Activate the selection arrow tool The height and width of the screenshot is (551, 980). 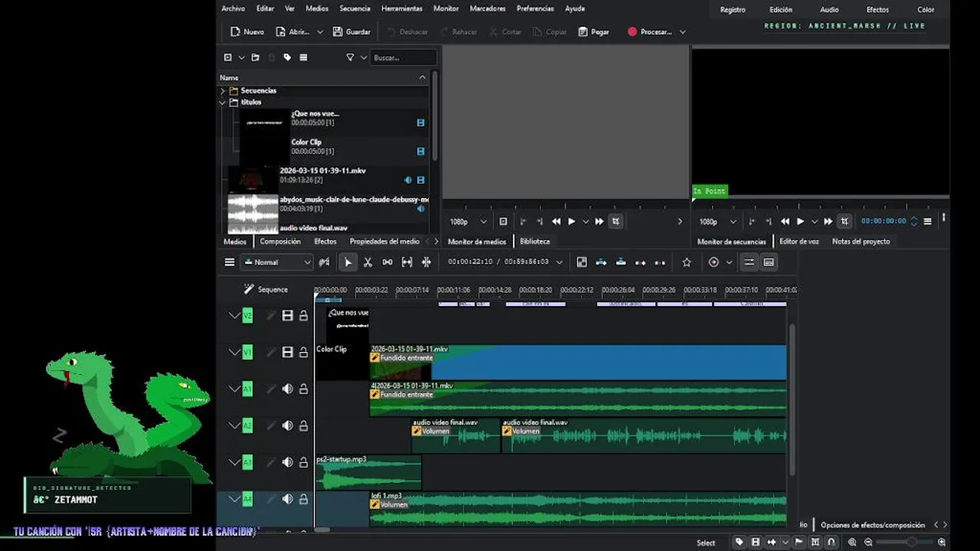(x=348, y=262)
